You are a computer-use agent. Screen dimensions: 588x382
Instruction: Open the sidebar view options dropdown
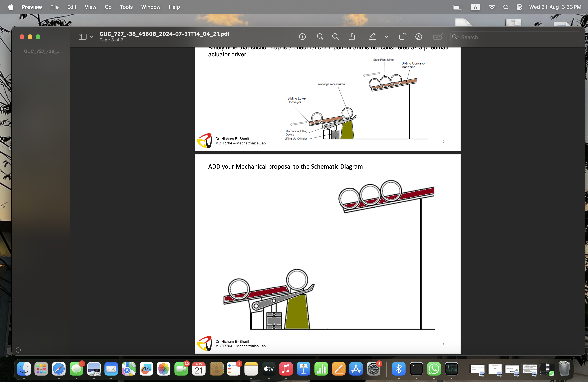click(x=91, y=37)
